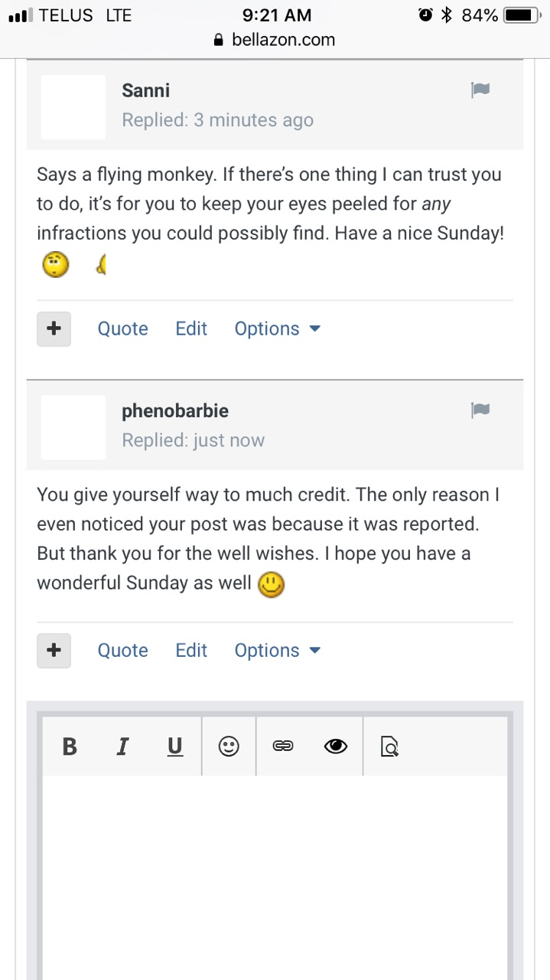Insert a link using chain icon
550x980 pixels.
[x=282, y=746]
